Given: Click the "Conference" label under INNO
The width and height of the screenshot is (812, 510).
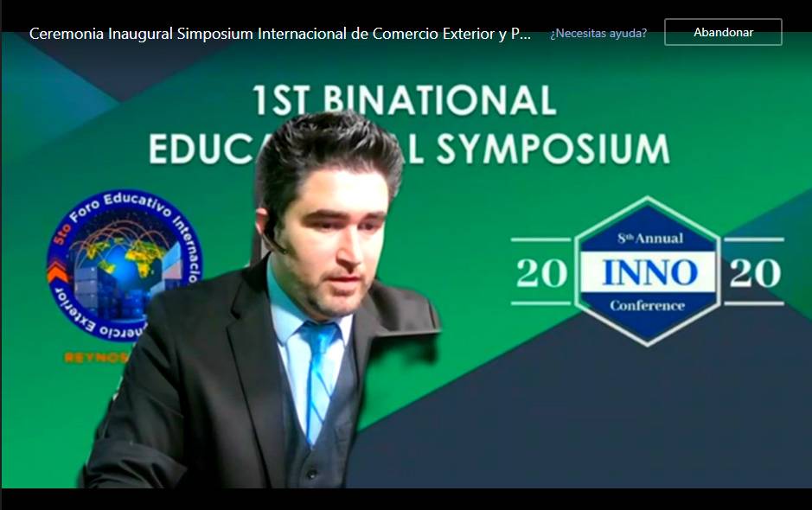Looking at the screenshot, I should 647,305.
